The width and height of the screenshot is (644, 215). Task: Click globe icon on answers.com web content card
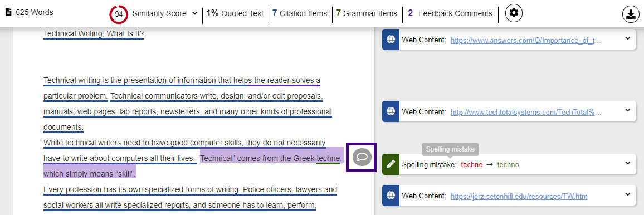coord(391,40)
